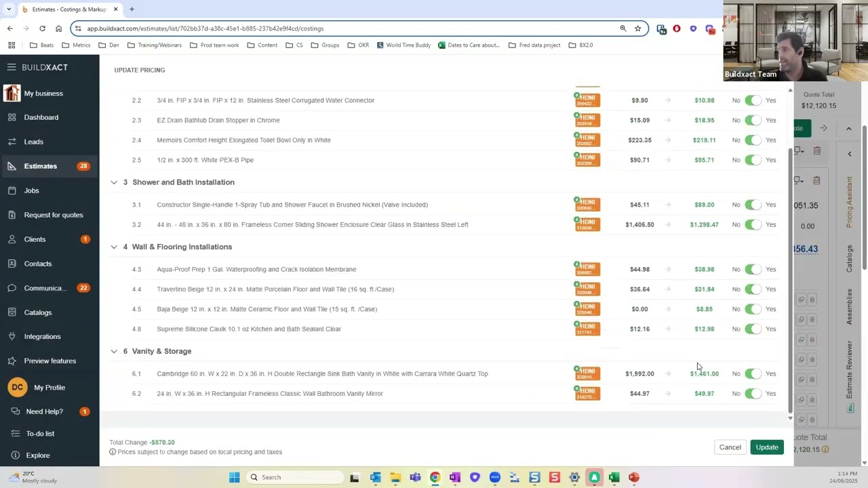Click new price $1,298.47 for Shower Enclosure
The height and width of the screenshot is (488, 868).
704,224
